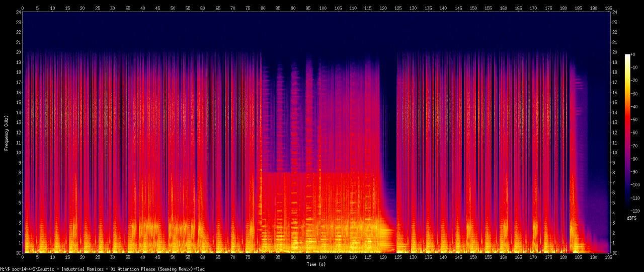Click the '-20' value on dBFS scale
The width and height of the screenshot is (644, 272).
coord(635,80)
